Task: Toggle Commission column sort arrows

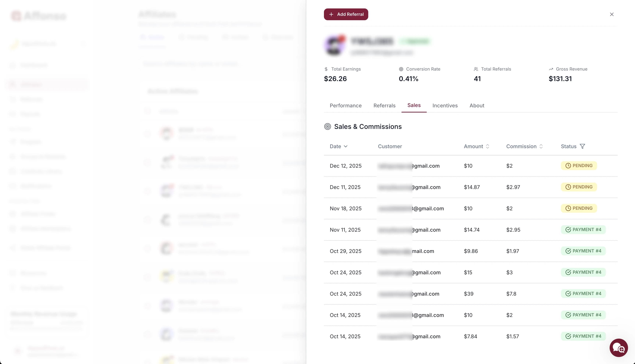Action: [541, 147]
